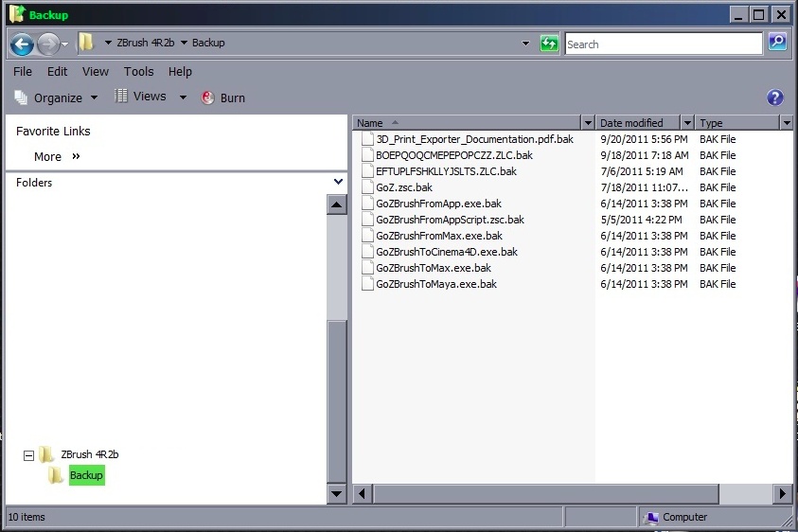This screenshot has height=532, width=798.
Task: Click file icon of GoZ.zsc.bak
Action: pyautogui.click(x=367, y=187)
